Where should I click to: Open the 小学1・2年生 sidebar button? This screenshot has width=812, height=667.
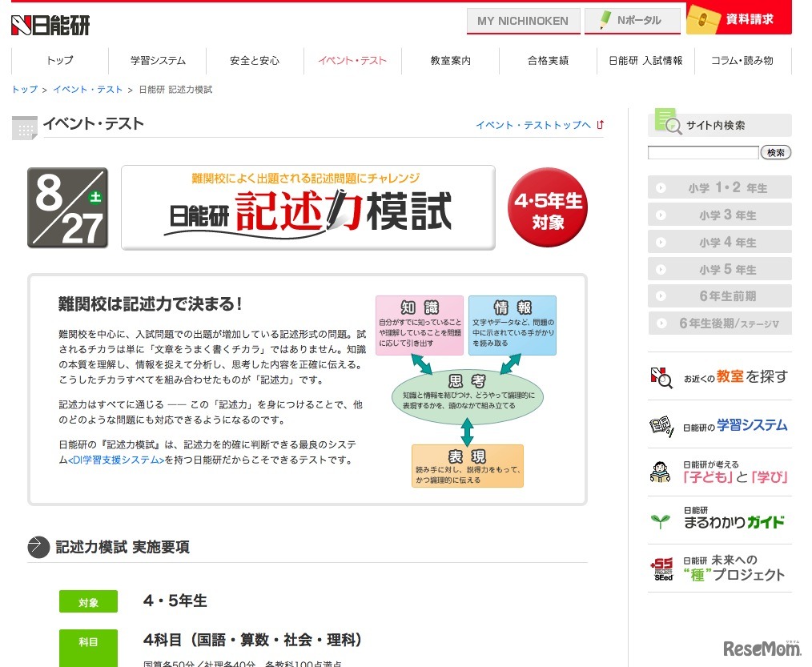[720, 187]
